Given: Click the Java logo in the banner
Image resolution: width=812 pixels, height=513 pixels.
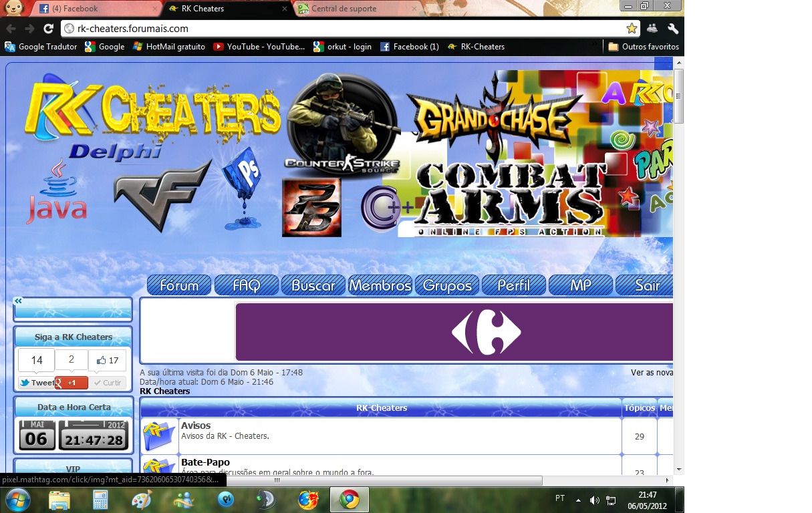Looking at the screenshot, I should coord(56,192).
